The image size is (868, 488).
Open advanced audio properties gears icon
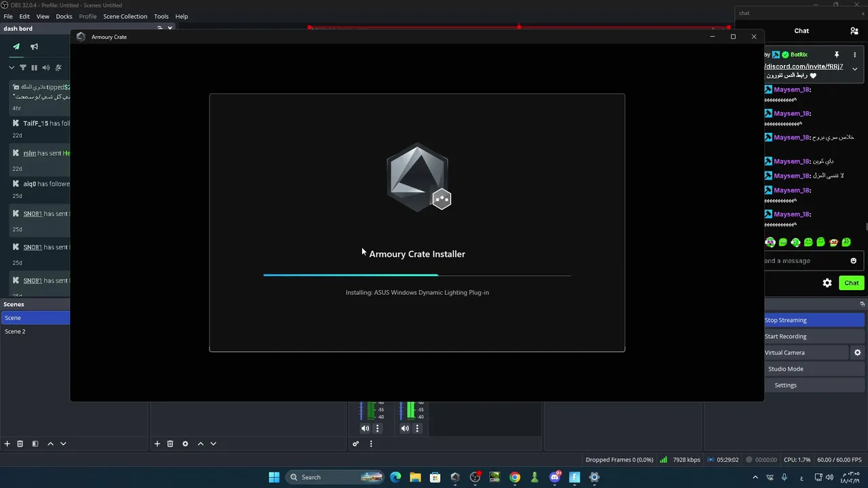click(355, 444)
